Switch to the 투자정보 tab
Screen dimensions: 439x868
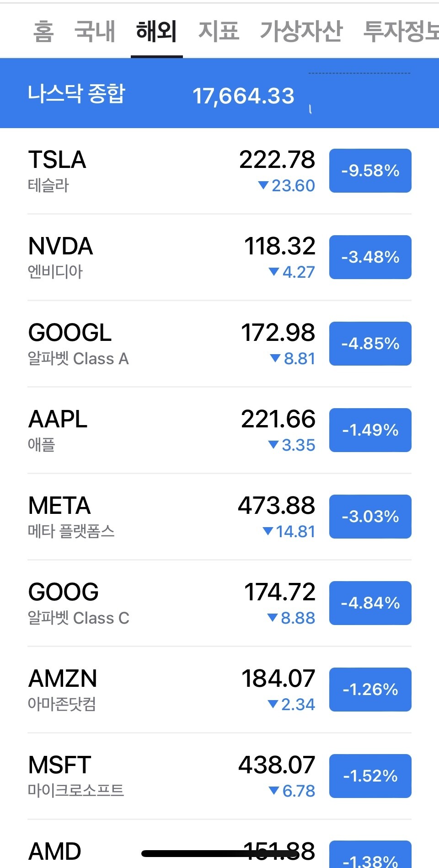click(401, 32)
